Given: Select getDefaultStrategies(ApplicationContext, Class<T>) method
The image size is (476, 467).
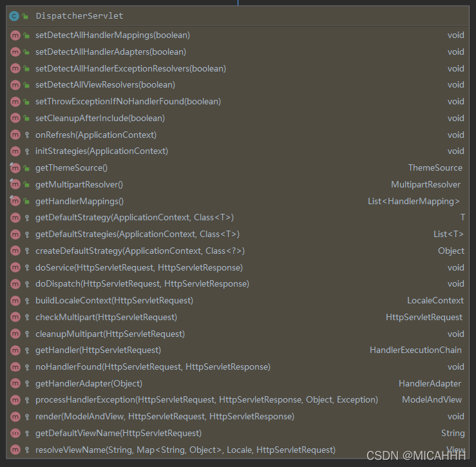Looking at the screenshot, I should [x=137, y=234].
